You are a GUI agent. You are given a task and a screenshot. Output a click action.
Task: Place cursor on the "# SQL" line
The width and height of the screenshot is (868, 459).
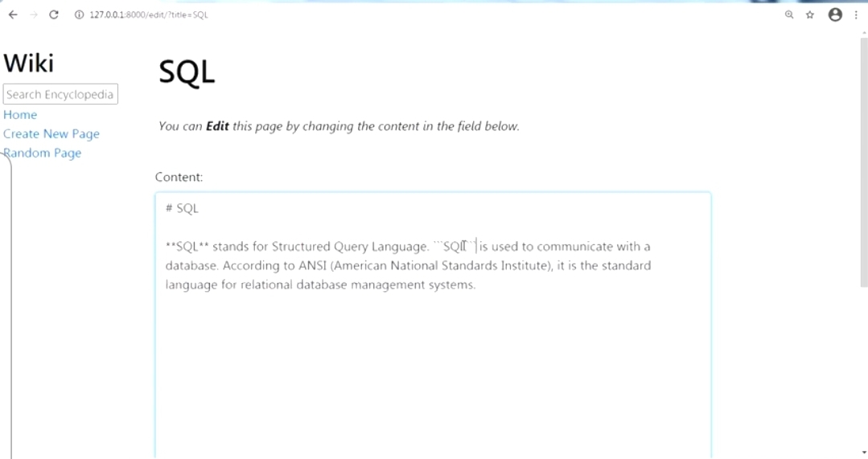pyautogui.click(x=183, y=208)
